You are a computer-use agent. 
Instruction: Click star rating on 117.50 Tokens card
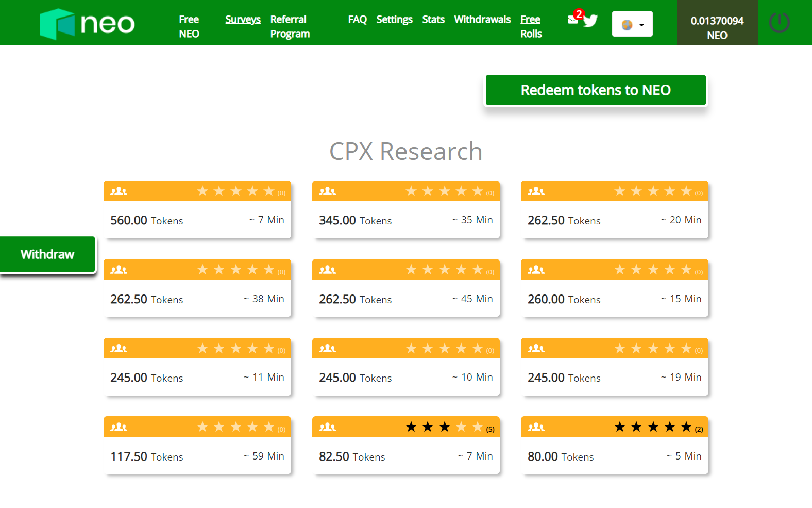click(x=236, y=427)
